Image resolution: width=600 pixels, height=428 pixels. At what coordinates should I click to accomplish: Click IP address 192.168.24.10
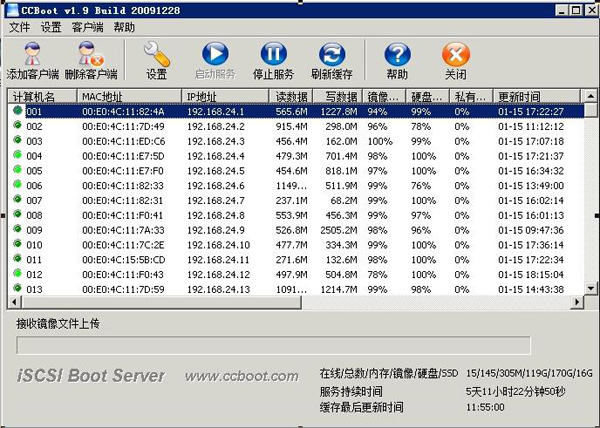(x=218, y=245)
